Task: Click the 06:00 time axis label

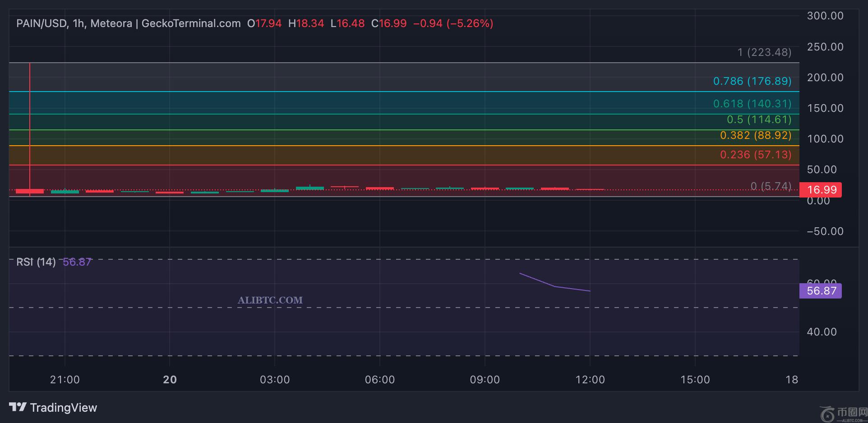Action: (x=379, y=380)
